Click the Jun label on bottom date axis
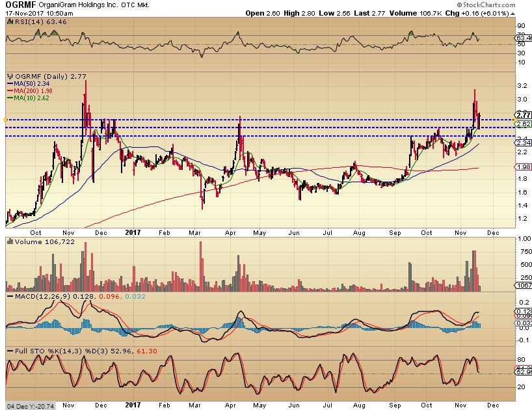The image size is (532, 410). pos(294,405)
